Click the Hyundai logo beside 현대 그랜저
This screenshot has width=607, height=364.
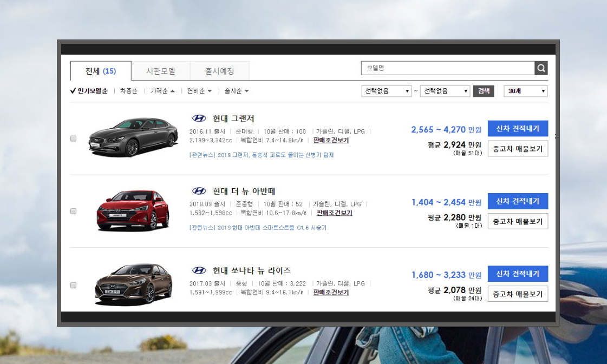pos(199,118)
